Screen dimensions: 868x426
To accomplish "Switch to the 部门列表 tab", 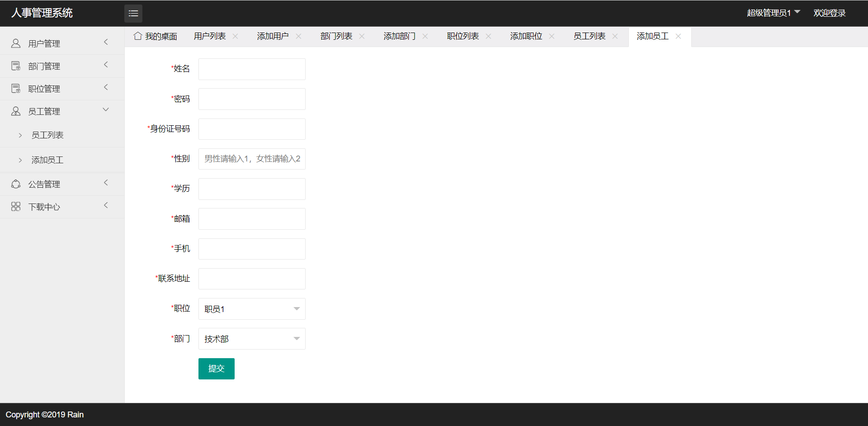I will point(336,36).
